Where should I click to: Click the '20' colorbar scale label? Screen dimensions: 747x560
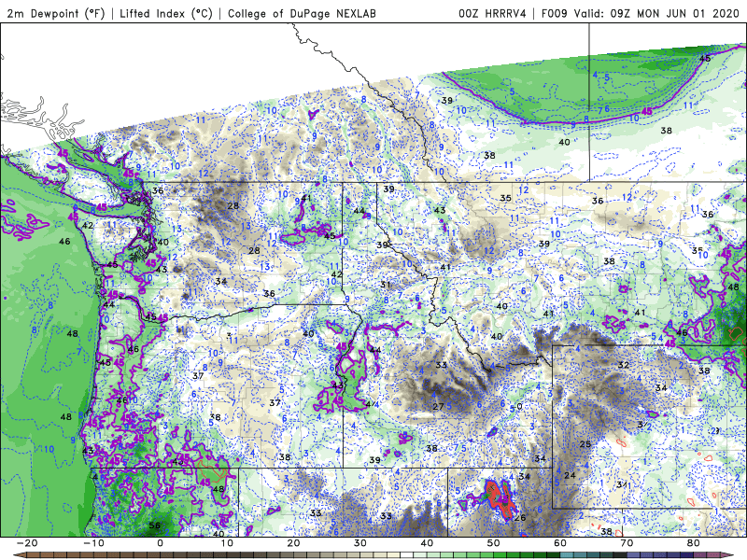[293, 543]
